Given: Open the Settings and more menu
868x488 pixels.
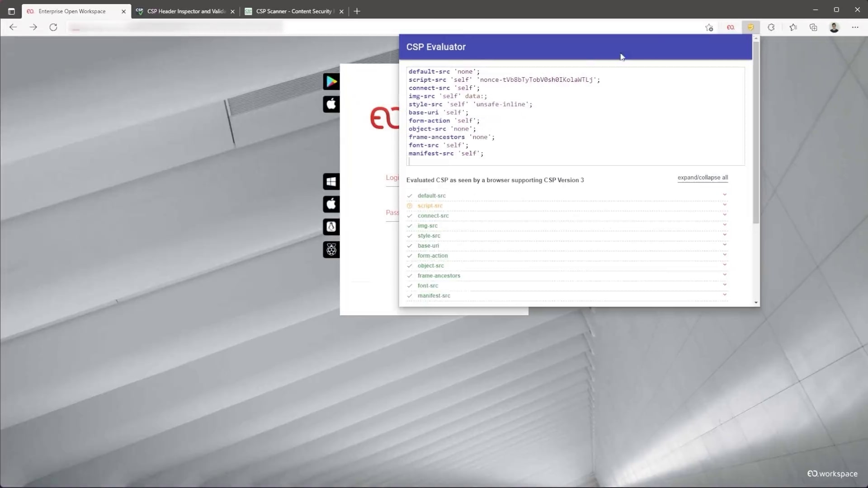Looking at the screenshot, I should [x=855, y=27].
